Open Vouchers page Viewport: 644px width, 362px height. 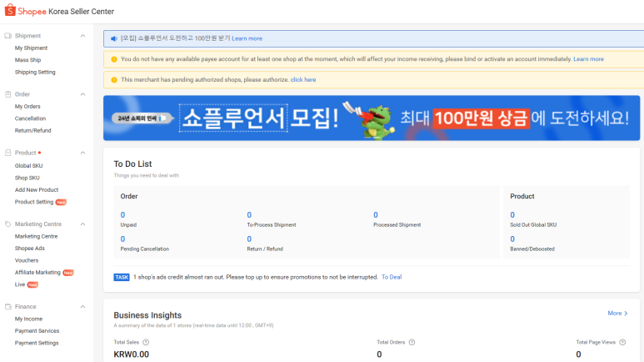pos(27,260)
